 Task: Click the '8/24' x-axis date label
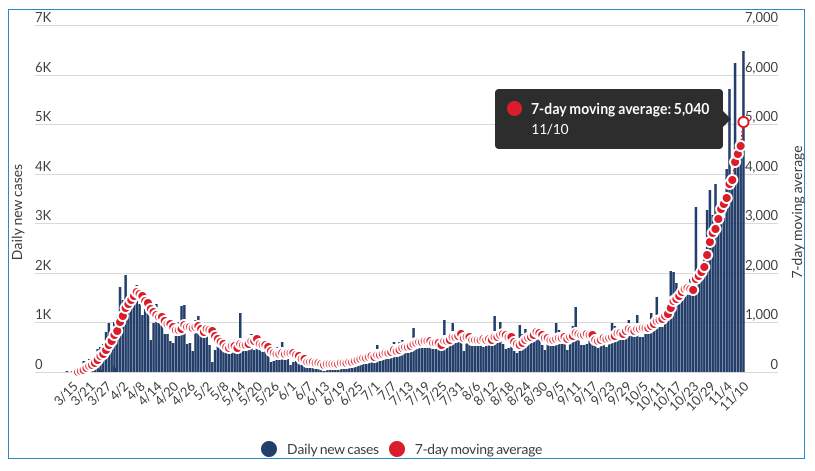[518, 393]
